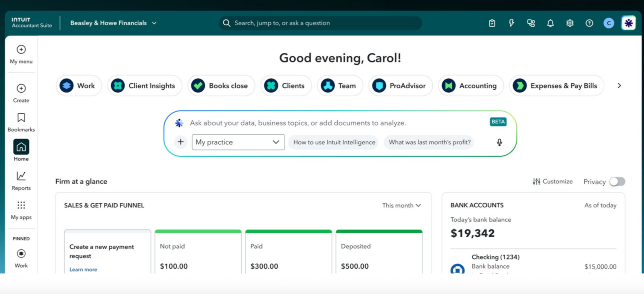Click the BANK ACCOUNTS title
Viewport: 644px width, 294px height.
tap(477, 205)
